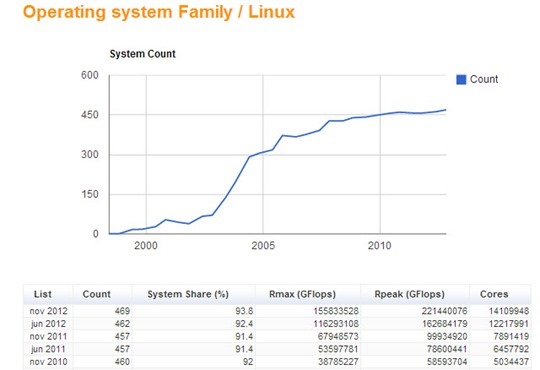Click the System Count chart title
This screenshot has height=370, width=540.
143,54
